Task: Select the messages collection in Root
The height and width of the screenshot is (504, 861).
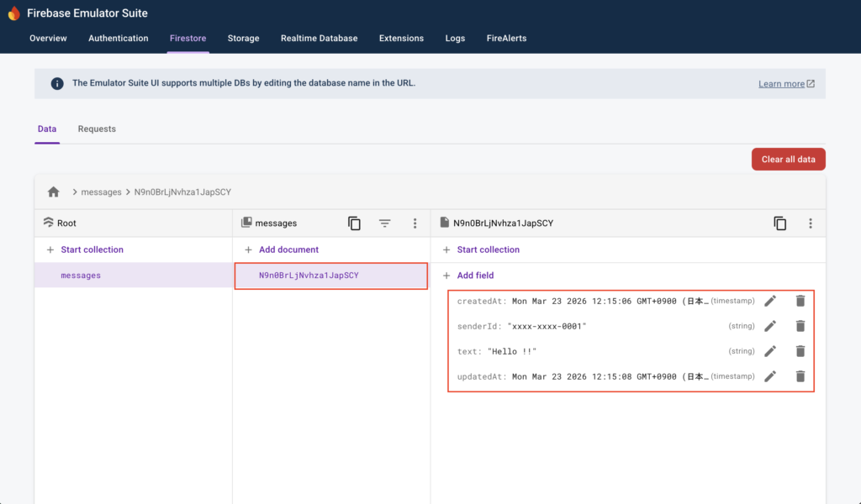Action: pos(81,276)
